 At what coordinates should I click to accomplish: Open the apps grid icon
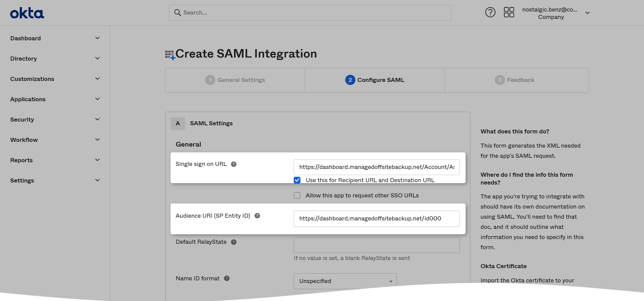[x=509, y=13]
